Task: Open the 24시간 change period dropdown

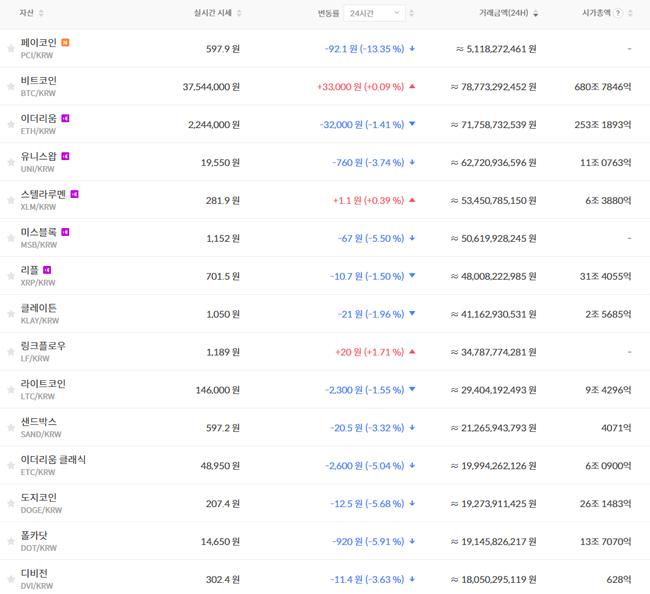Action: coord(374,13)
